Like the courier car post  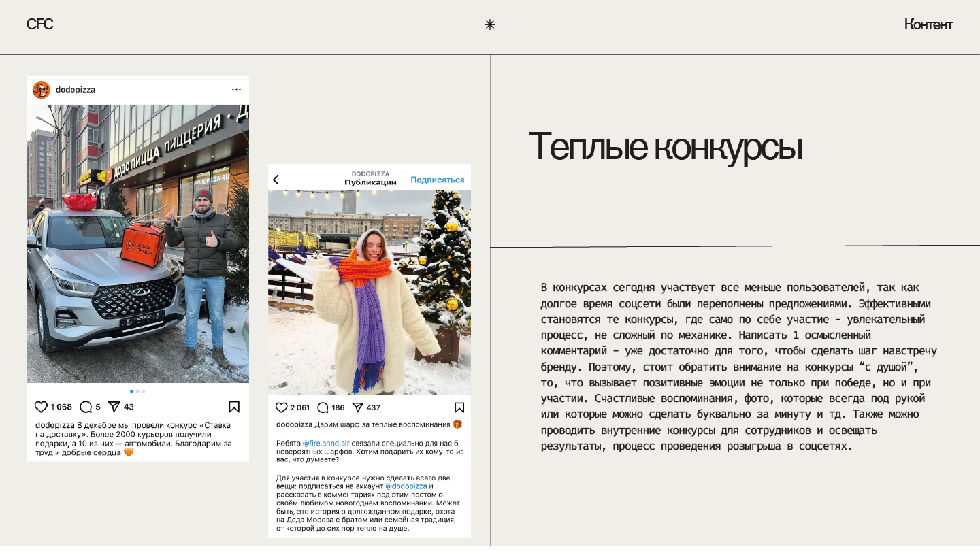pyautogui.click(x=42, y=407)
